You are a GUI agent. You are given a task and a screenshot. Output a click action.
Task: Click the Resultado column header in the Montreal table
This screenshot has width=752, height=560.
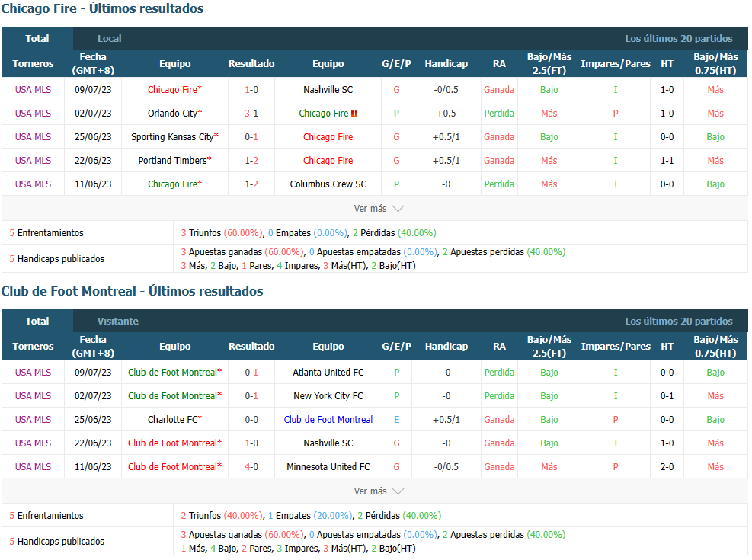pos(251,346)
